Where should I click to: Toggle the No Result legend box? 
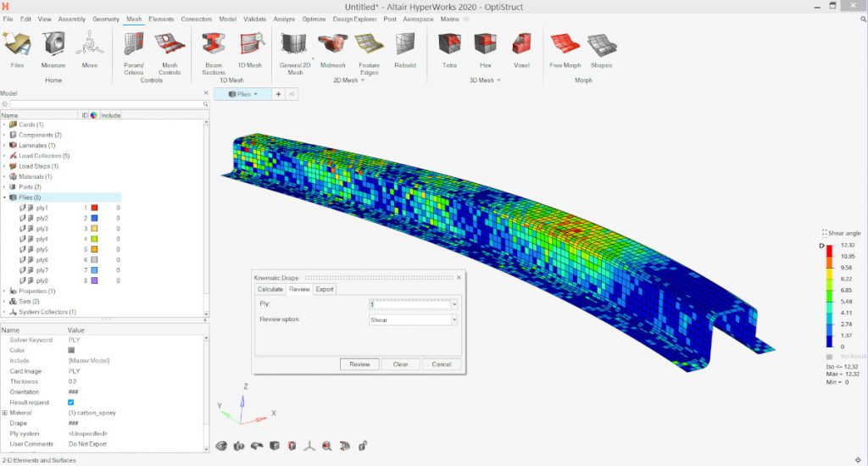pyautogui.click(x=829, y=357)
